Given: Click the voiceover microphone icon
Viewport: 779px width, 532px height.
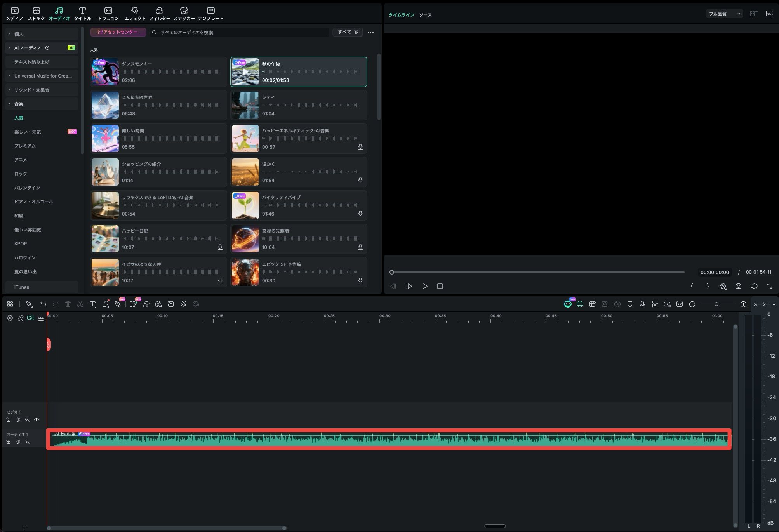Looking at the screenshot, I should click(642, 304).
